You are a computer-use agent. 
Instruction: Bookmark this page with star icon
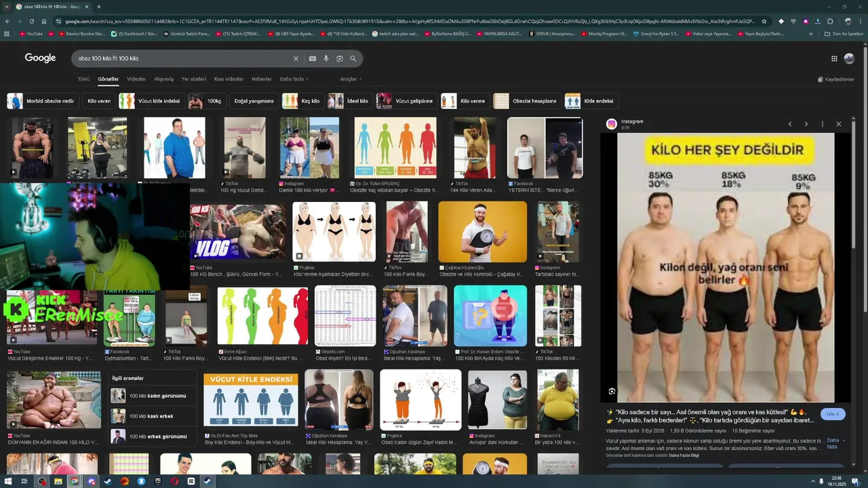[x=764, y=22]
